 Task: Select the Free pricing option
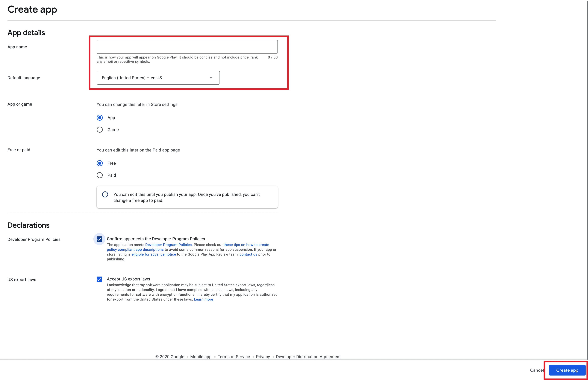click(x=100, y=163)
